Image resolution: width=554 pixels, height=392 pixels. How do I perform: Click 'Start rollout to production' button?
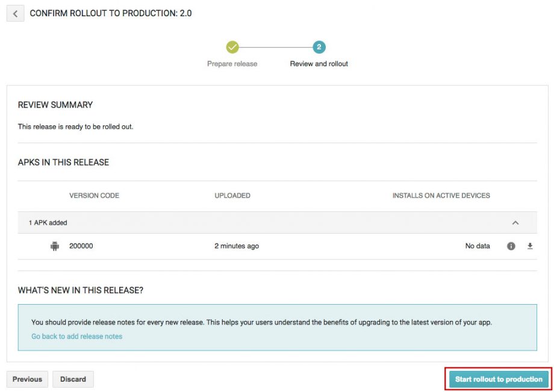tap(499, 379)
